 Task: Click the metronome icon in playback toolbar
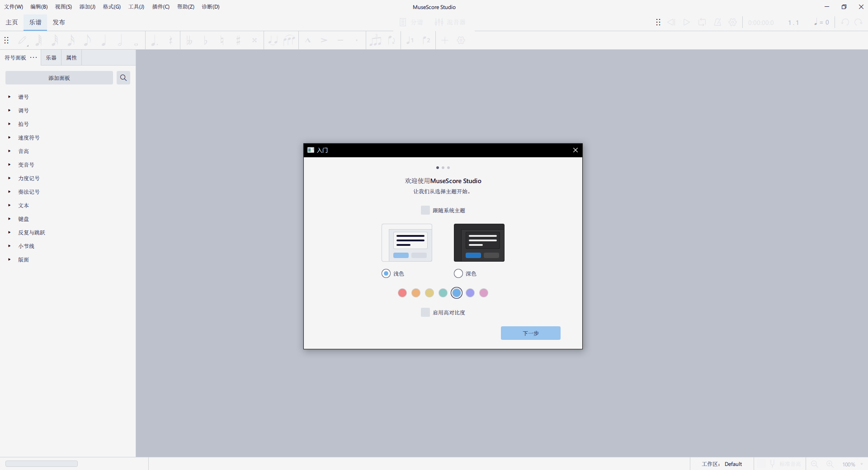[717, 22]
